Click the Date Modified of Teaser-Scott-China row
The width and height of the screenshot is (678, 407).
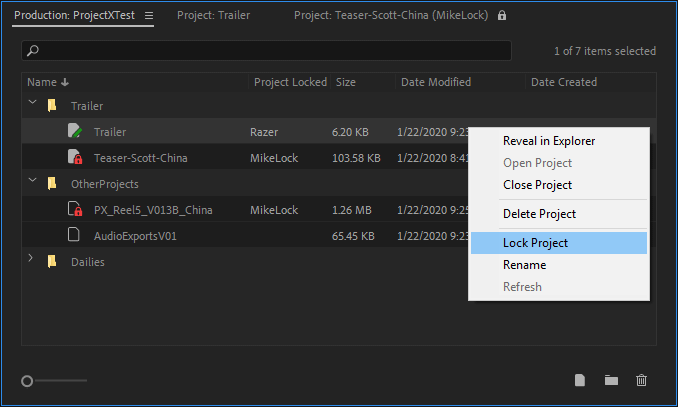tap(433, 158)
